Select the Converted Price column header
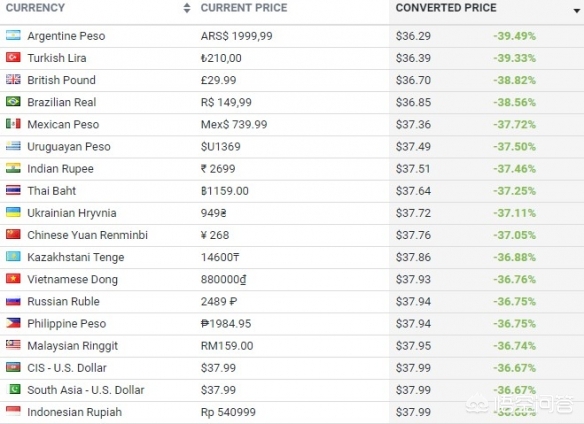Image resolution: width=584 pixels, height=424 pixels. [446, 8]
